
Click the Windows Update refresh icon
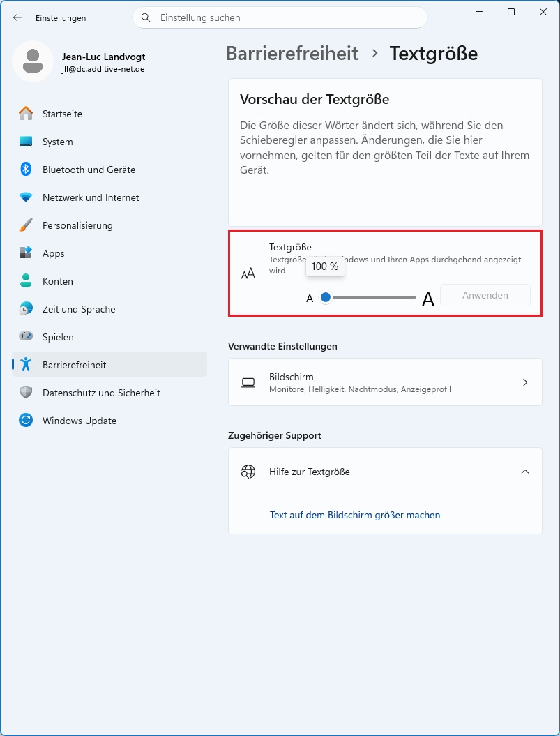pos(25,421)
